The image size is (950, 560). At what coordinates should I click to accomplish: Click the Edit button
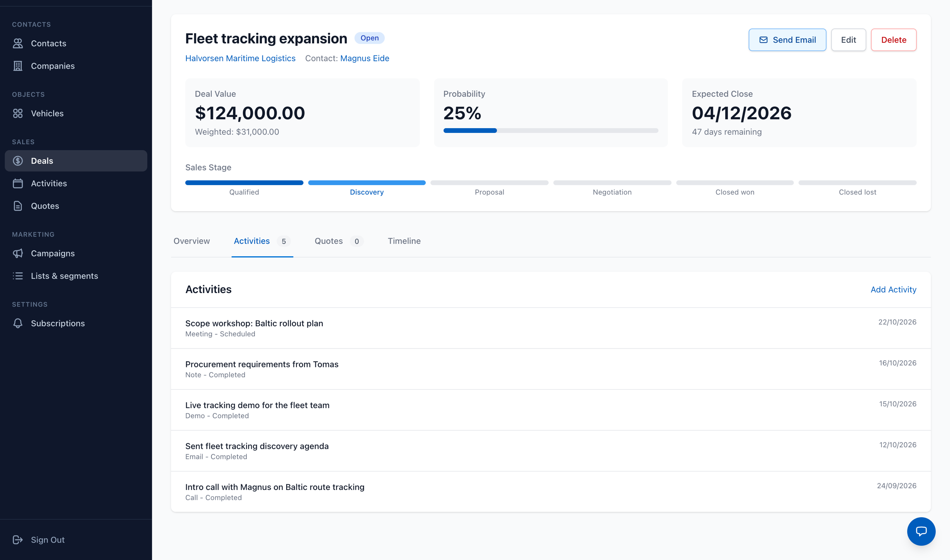(x=848, y=40)
